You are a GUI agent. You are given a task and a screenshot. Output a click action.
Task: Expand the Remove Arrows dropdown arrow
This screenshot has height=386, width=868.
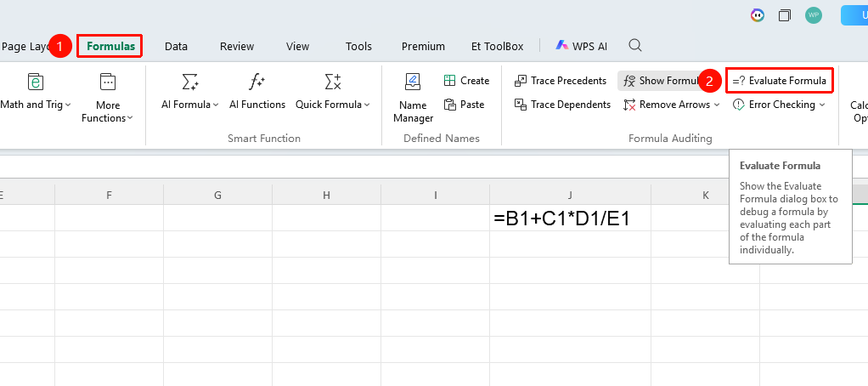717,105
